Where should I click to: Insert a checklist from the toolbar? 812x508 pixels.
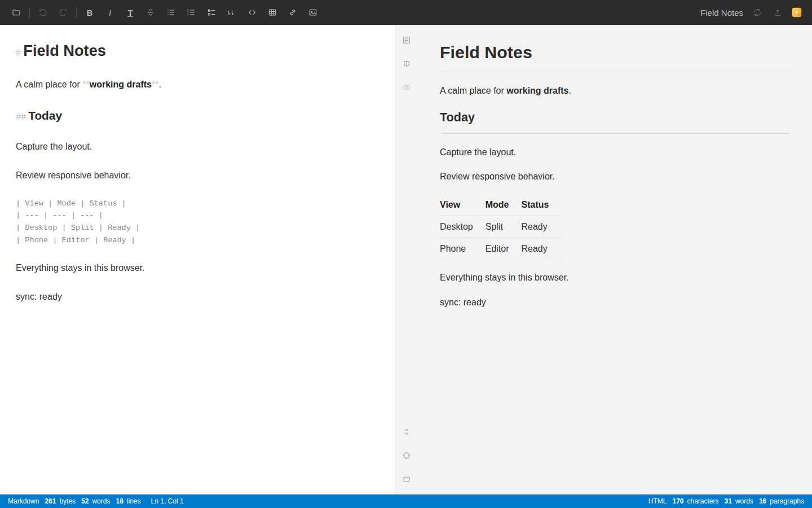pos(211,12)
